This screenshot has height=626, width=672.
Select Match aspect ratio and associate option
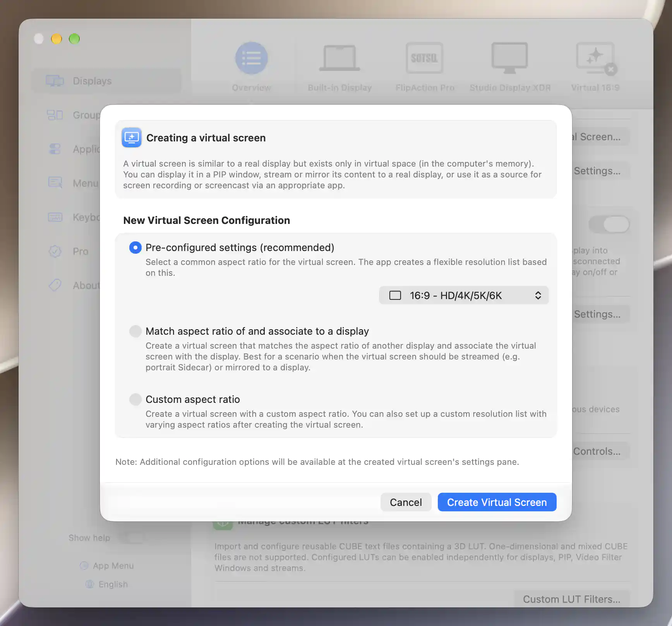pos(135,331)
